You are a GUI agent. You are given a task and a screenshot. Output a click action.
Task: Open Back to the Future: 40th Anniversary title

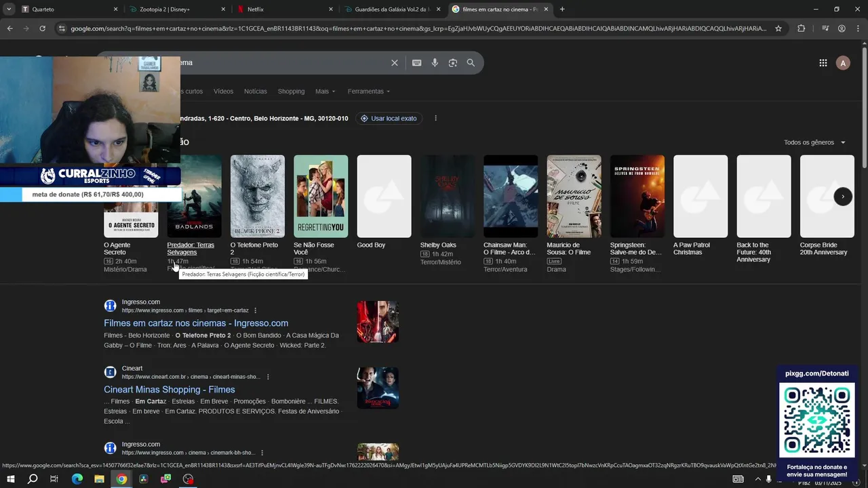click(x=754, y=252)
